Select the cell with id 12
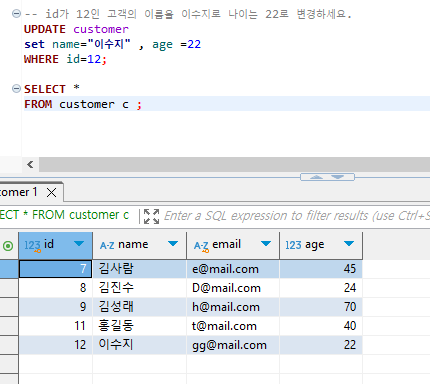This screenshot has width=430, height=384. (56, 345)
